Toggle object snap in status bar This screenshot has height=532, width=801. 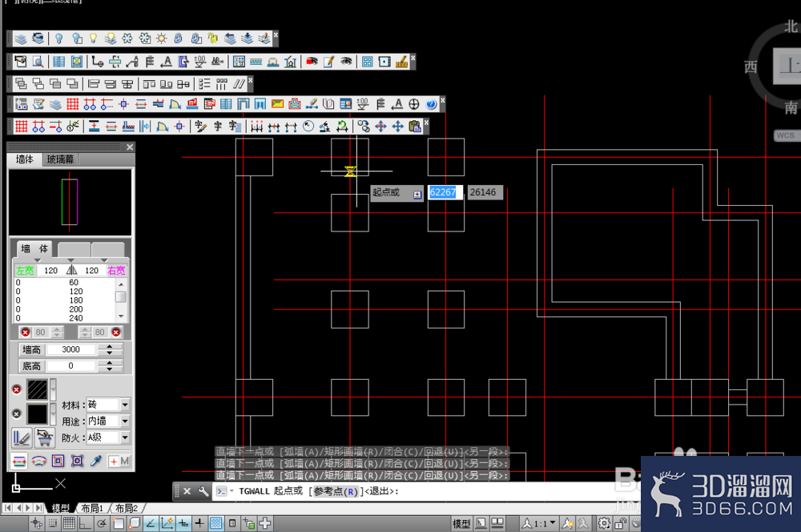click(118, 523)
